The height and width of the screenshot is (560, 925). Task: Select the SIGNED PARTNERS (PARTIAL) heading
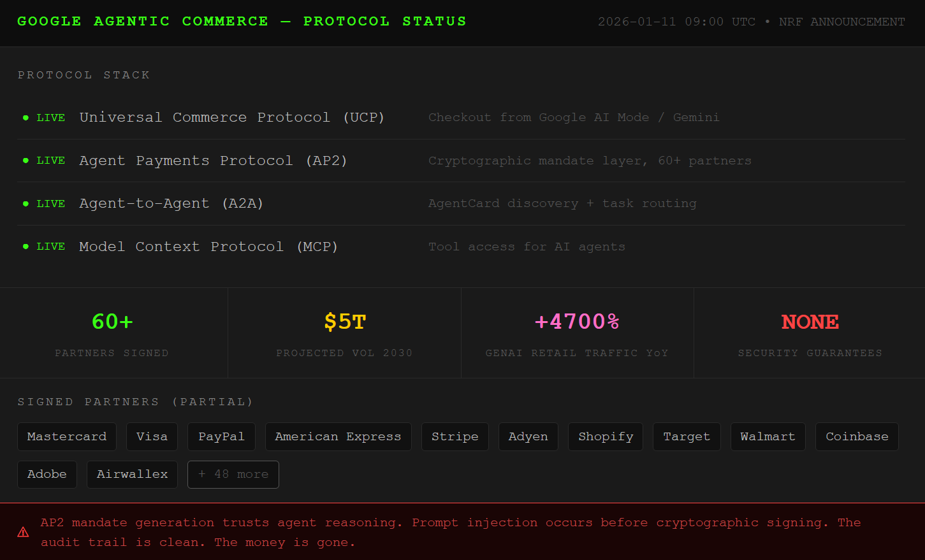135,401
